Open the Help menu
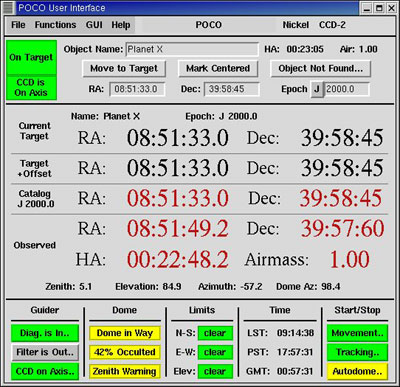 (x=121, y=25)
